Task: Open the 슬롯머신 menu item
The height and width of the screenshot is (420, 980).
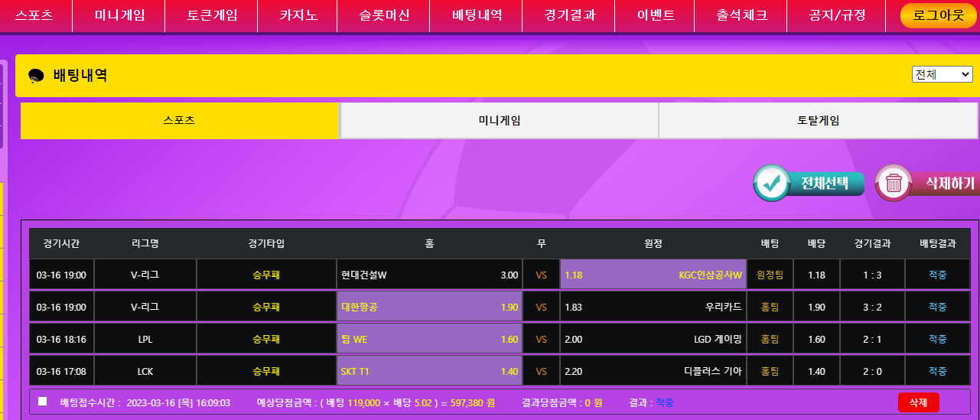Action: pos(384,15)
